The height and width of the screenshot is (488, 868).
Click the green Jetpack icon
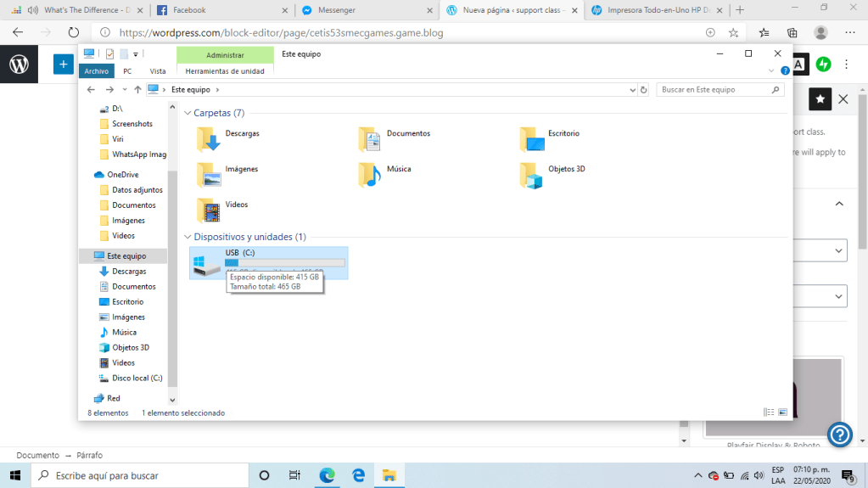[x=823, y=65]
